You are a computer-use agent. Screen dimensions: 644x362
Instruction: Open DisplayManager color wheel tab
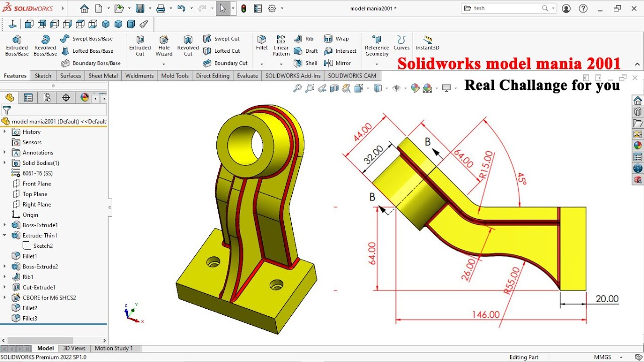pos(85,98)
